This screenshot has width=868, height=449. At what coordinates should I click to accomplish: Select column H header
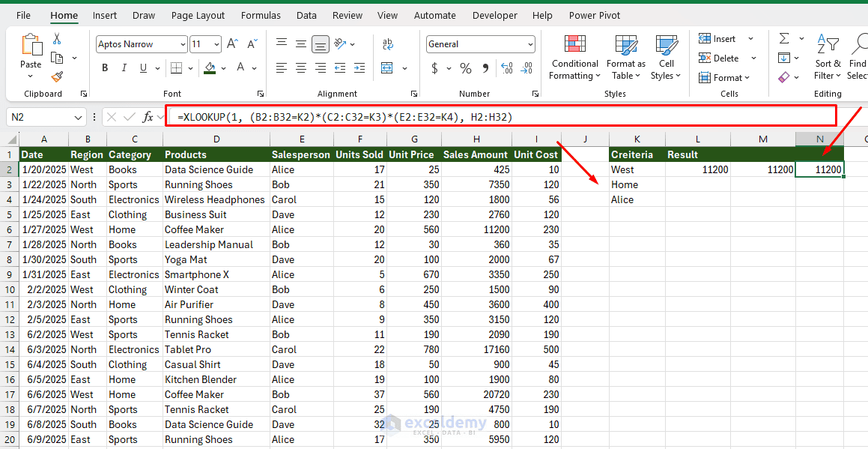pos(475,139)
